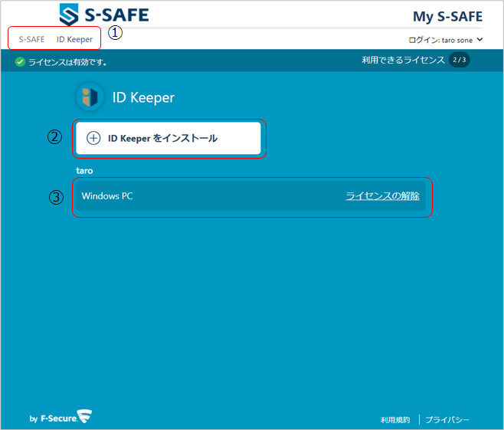Click the taro user name label

pos(83,170)
